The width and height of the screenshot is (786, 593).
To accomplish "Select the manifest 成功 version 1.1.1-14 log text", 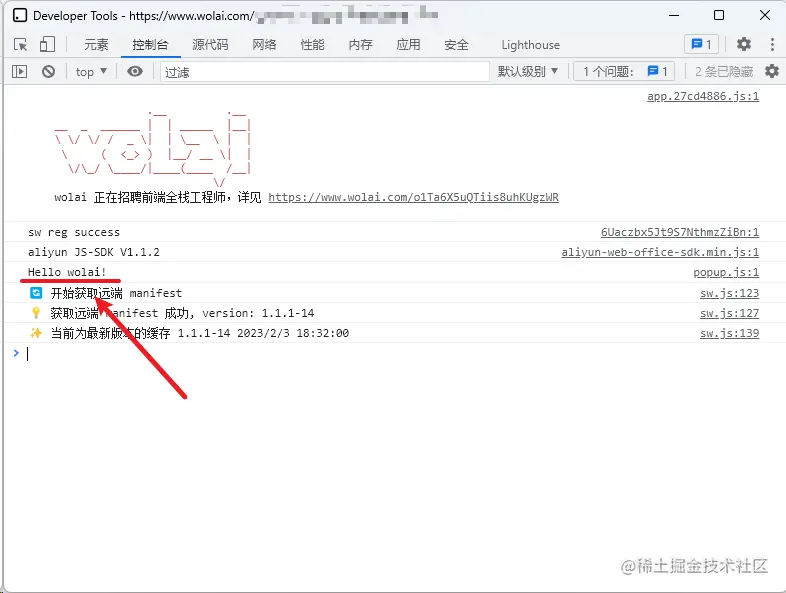I will [182, 313].
